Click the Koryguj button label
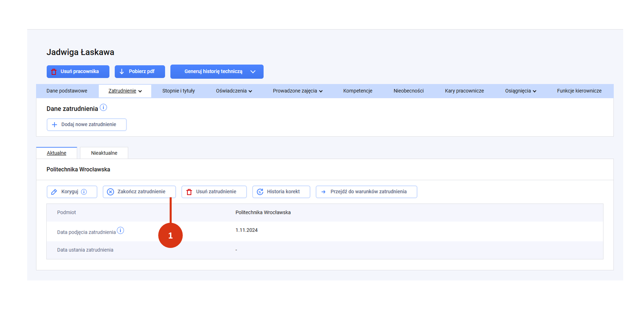The image size is (644, 311). tap(70, 192)
